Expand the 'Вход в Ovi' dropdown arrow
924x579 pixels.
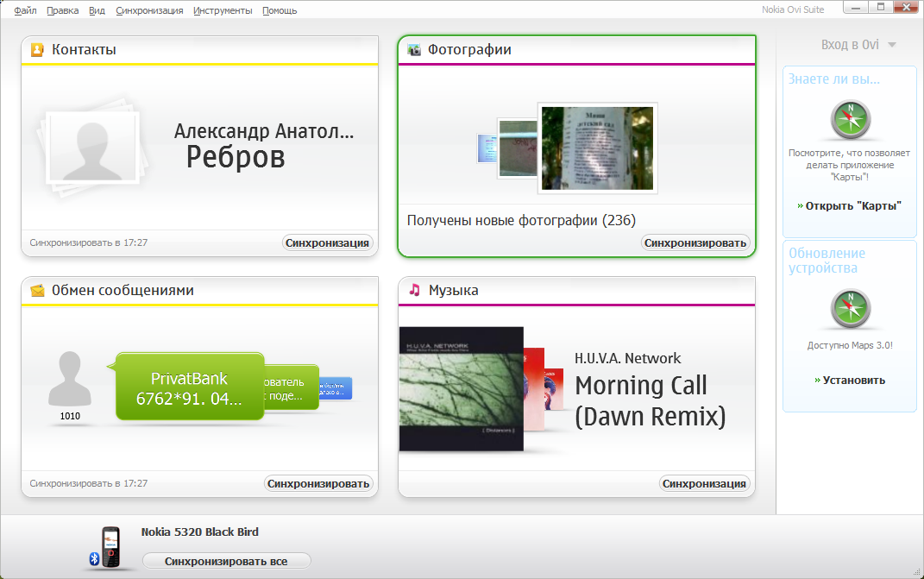891,46
